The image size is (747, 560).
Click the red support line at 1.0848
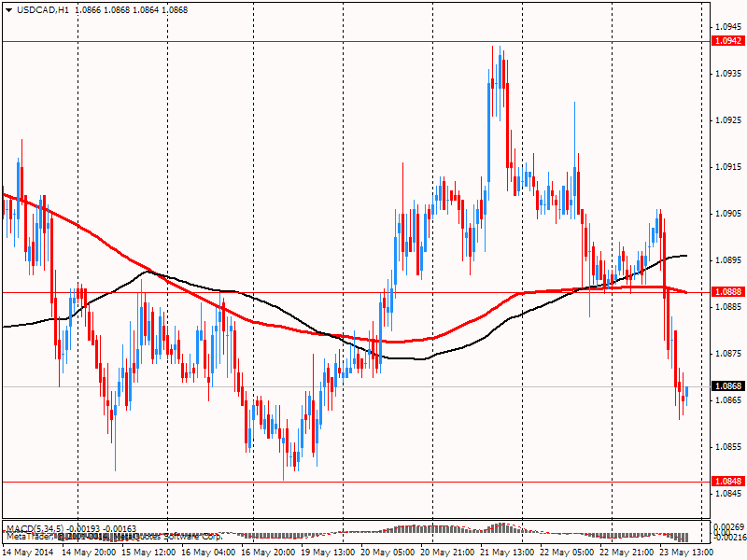tap(373, 482)
